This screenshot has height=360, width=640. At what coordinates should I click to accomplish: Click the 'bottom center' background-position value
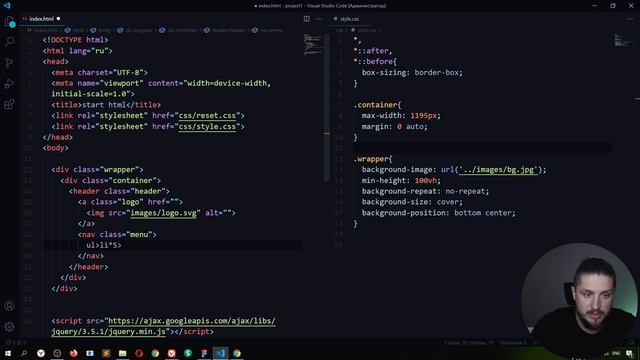(482, 213)
